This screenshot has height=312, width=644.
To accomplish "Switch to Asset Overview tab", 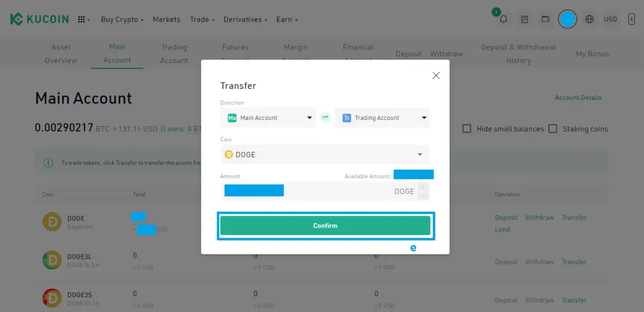I will coord(61,54).
